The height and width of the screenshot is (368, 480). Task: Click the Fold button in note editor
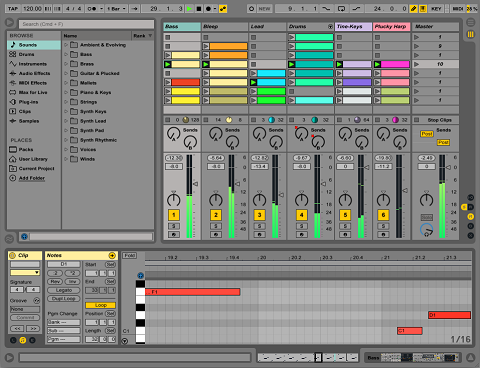(130, 255)
